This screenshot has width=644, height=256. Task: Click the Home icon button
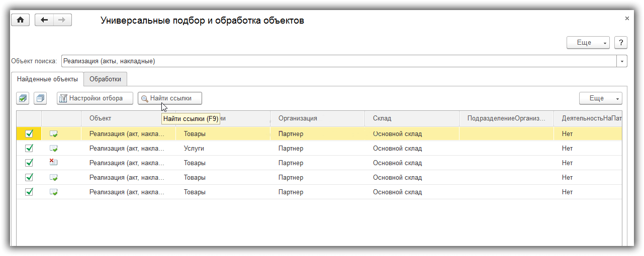tap(21, 20)
